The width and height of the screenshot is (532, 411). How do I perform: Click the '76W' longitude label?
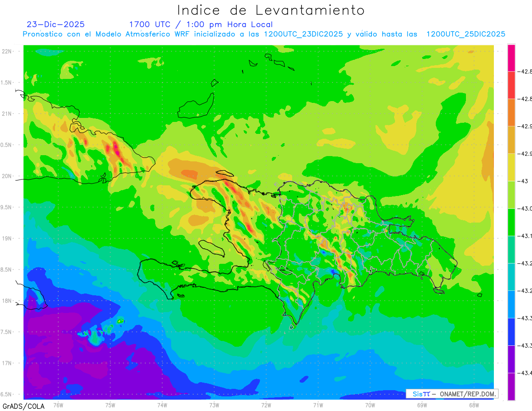(58, 405)
